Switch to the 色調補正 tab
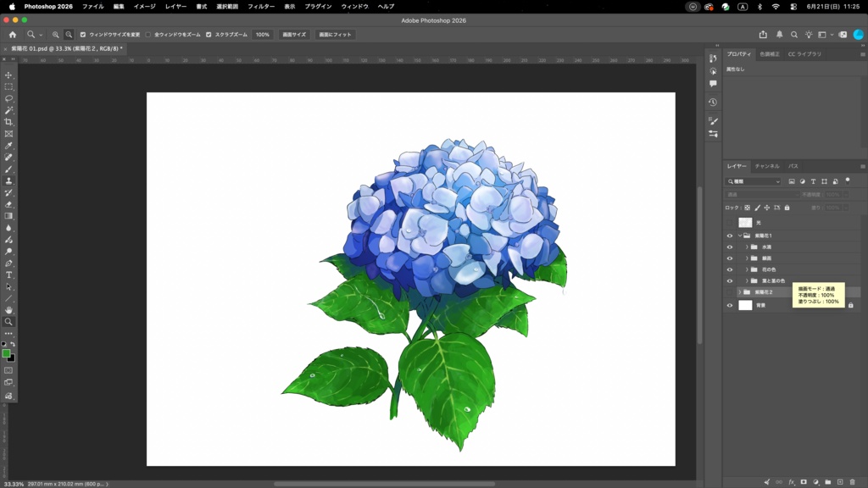The width and height of the screenshot is (868, 488). [x=770, y=54]
